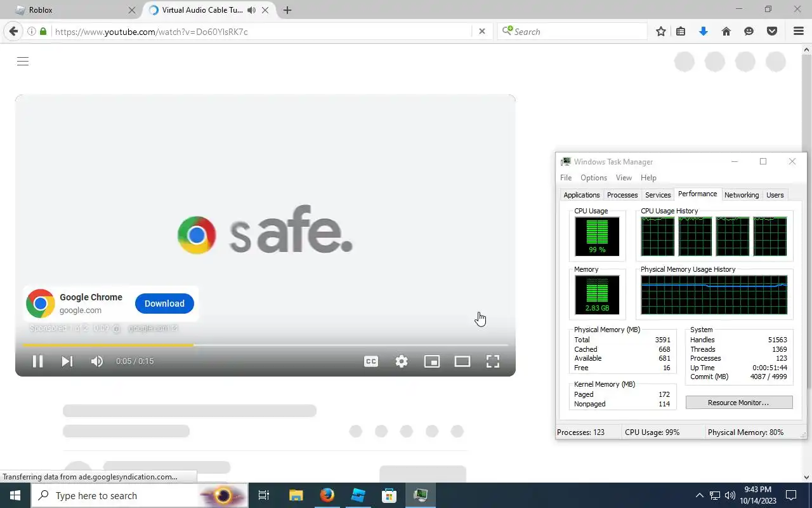Click the Firefox search box
Viewport: 812px width, 508px height.
[x=572, y=31]
